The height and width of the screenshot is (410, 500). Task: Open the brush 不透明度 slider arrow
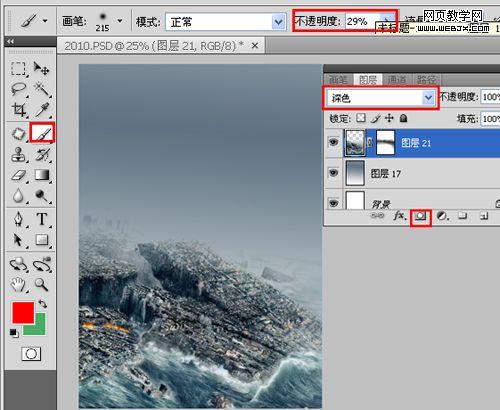(387, 21)
